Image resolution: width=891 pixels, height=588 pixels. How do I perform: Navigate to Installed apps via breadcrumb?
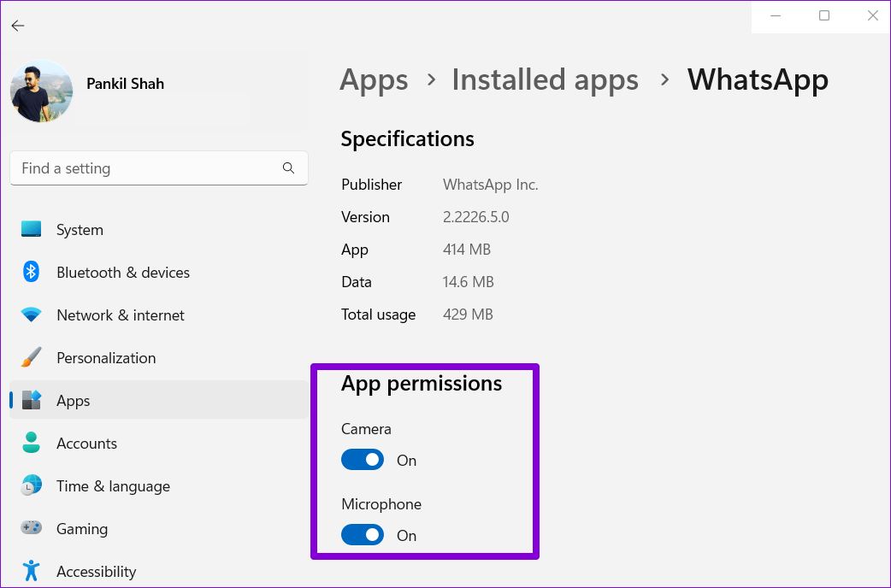pyautogui.click(x=545, y=79)
